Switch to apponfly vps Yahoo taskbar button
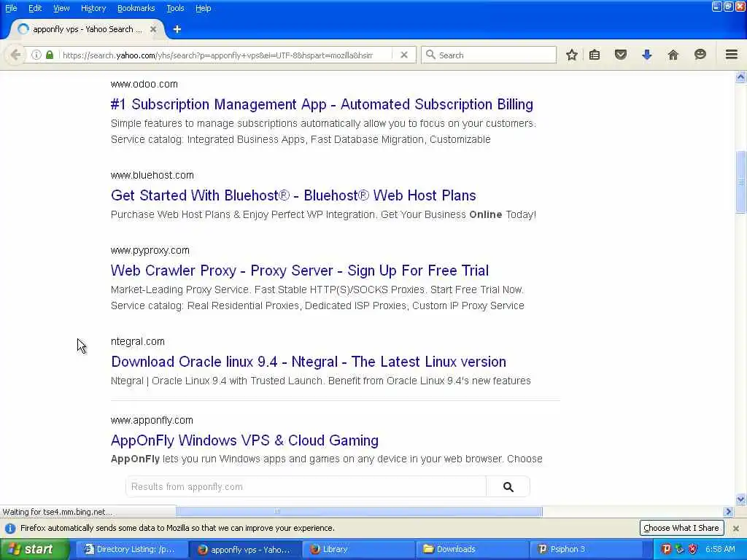747x560 pixels. coord(245,549)
